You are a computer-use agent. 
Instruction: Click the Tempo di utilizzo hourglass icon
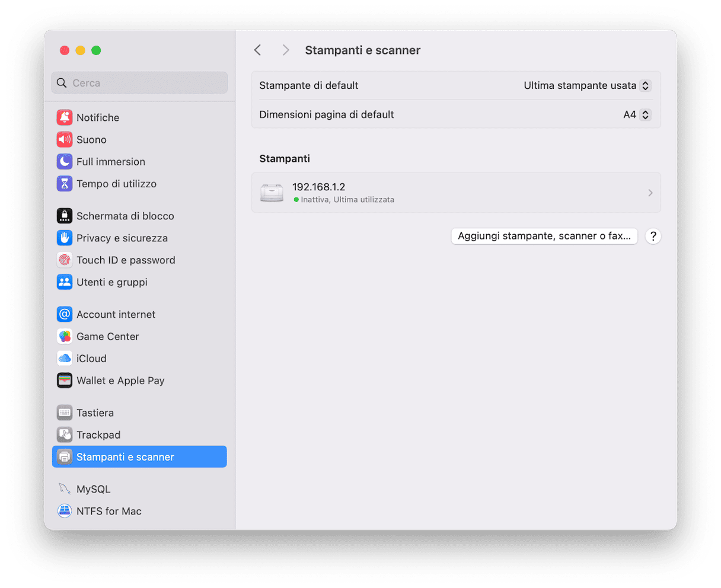tap(64, 184)
